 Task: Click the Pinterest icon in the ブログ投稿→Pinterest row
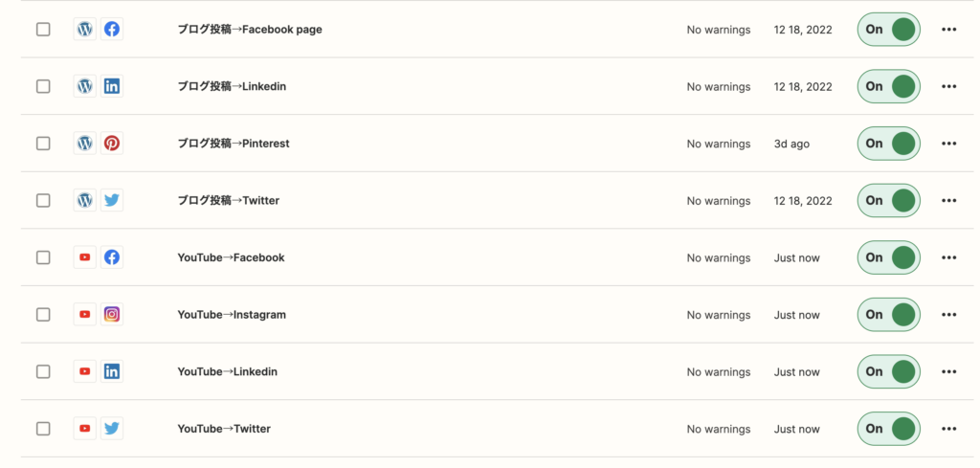(x=112, y=144)
